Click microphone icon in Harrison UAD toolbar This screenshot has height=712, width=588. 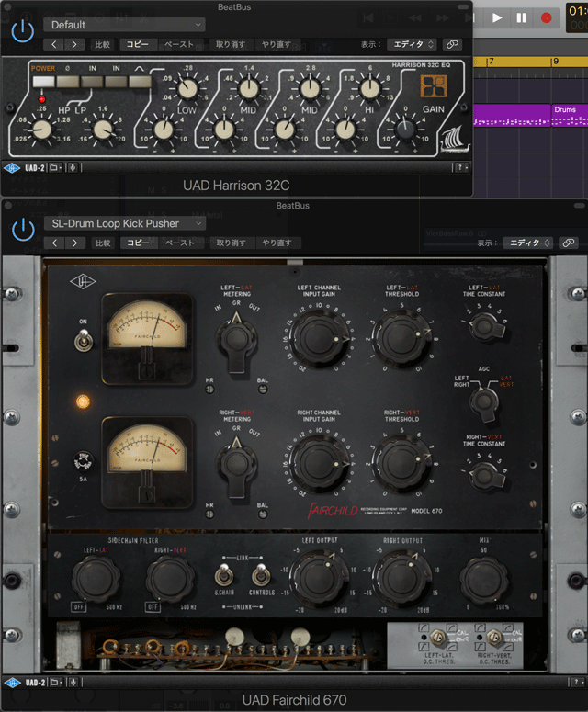tap(72, 168)
